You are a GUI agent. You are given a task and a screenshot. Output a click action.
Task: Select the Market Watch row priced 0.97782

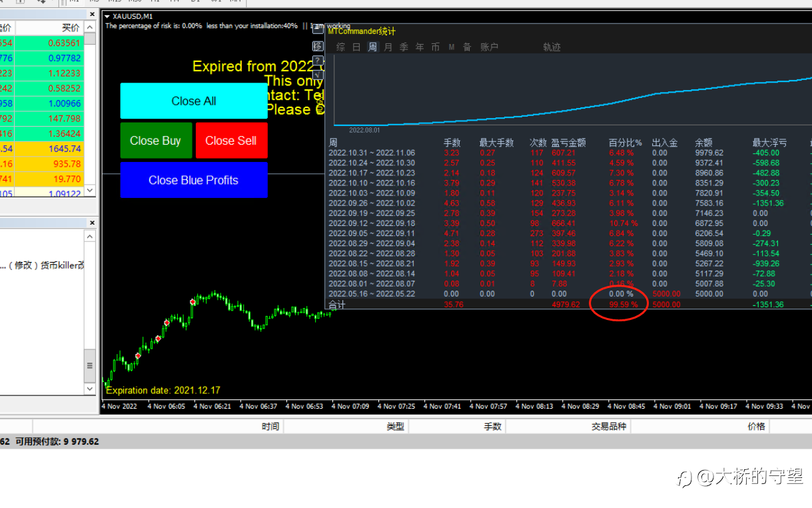pos(41,58)
